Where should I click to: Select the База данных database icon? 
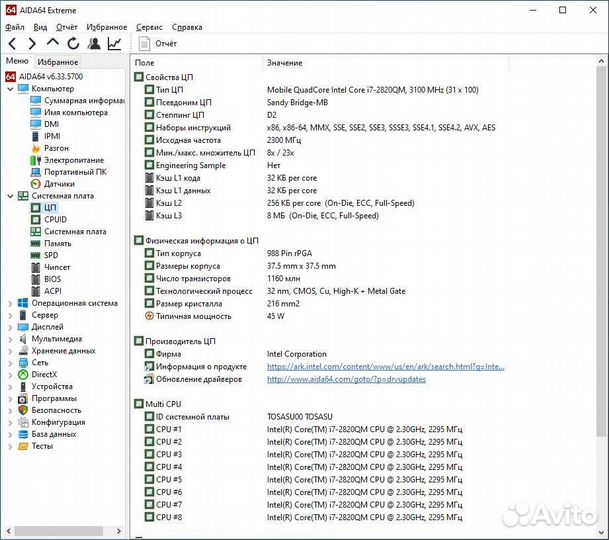[23, 434]
